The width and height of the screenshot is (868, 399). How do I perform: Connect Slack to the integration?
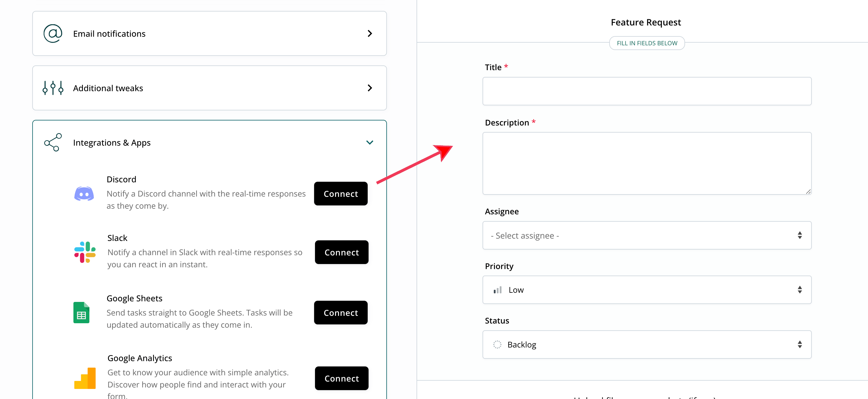(x=340, y=252)
